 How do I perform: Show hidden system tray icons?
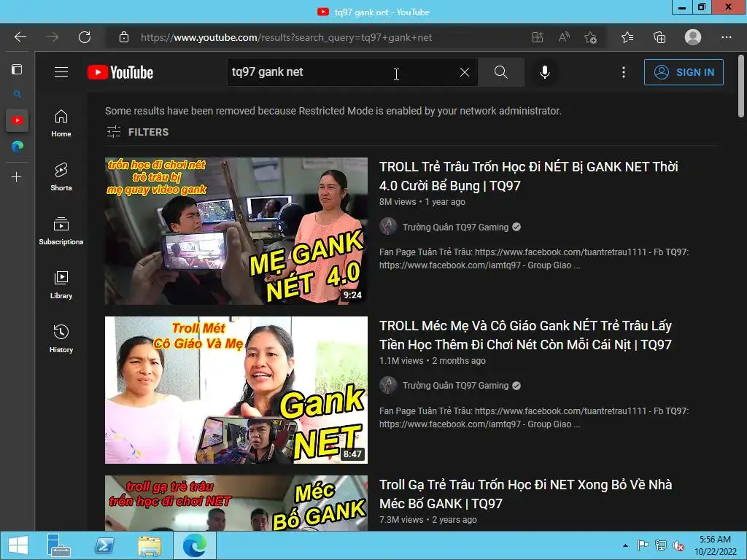coord(625,545)
